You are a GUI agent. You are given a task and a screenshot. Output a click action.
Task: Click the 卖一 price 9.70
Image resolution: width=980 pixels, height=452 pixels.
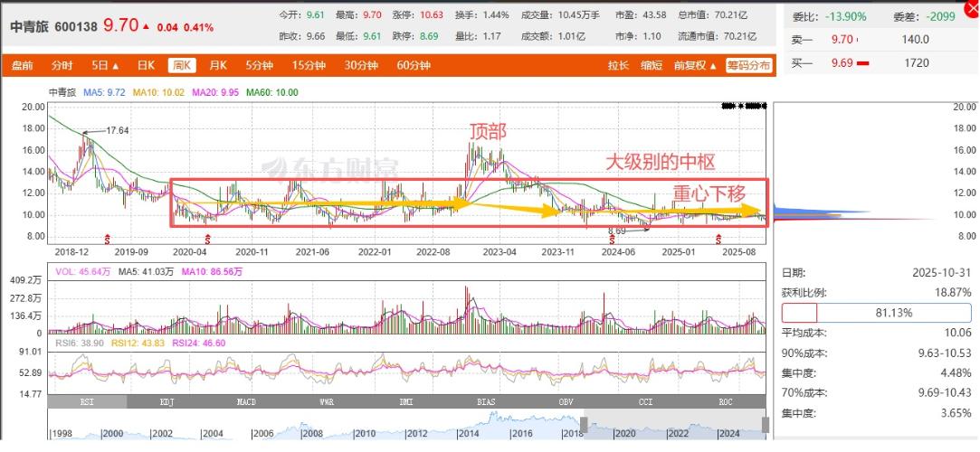tap(842, 40)
